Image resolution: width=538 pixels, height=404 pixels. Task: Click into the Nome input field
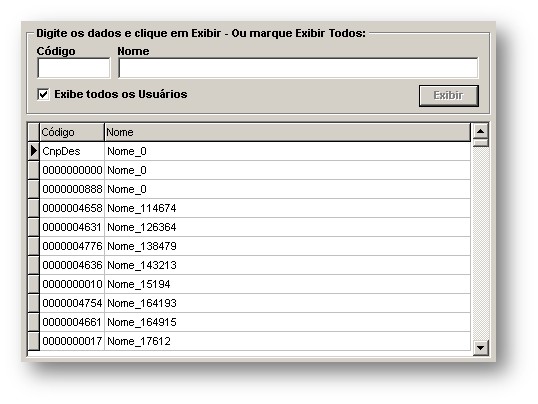298,68
